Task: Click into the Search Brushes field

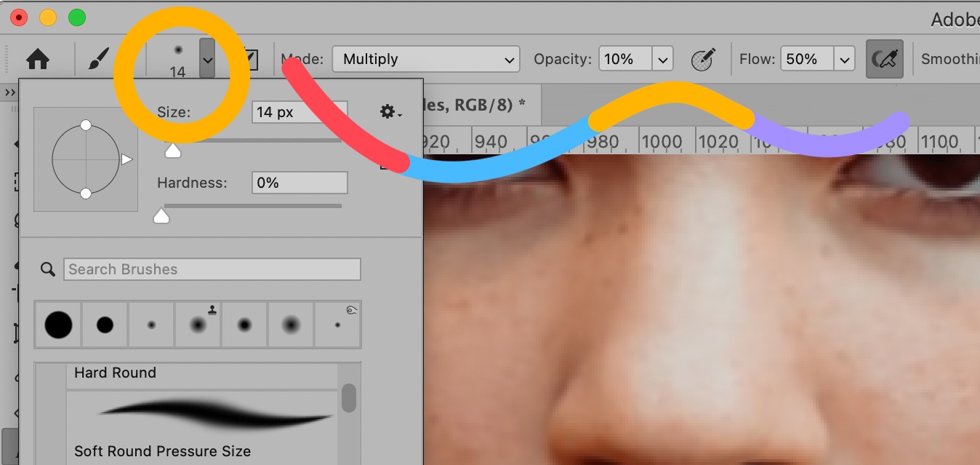Action: click(212, 269)
